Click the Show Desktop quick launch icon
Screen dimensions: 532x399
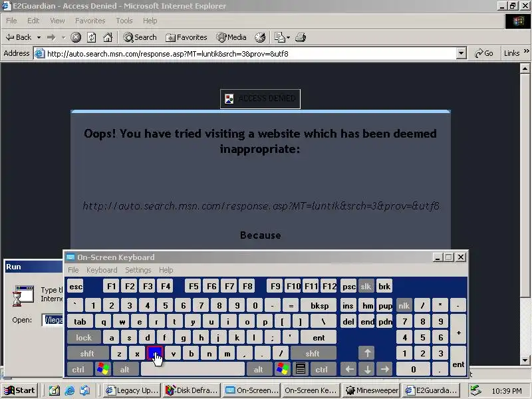(55, 390)
